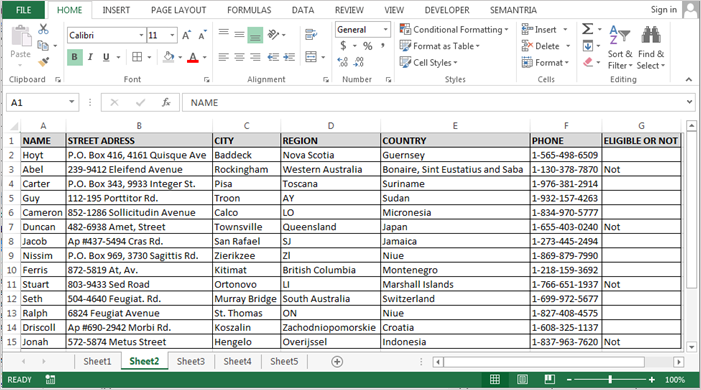The image size is (701, 390).
Task: Toggle Italic formatting
Action: pos(90,57)
